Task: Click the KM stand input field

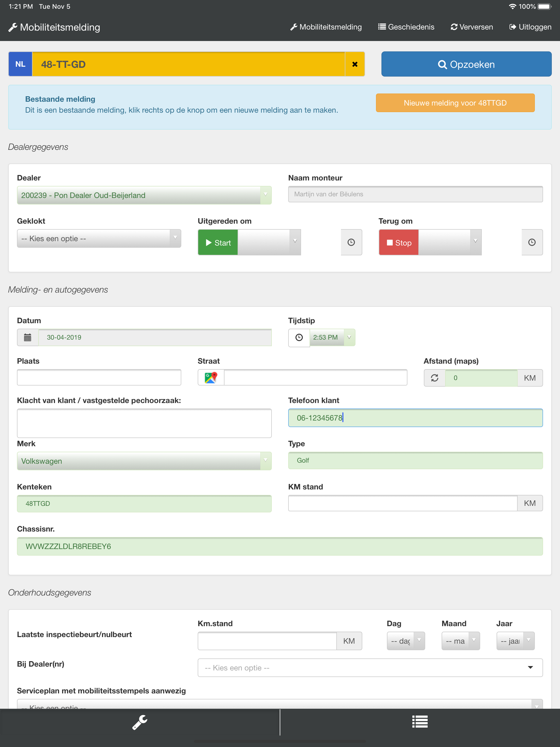Action: (x=402, y=503)
